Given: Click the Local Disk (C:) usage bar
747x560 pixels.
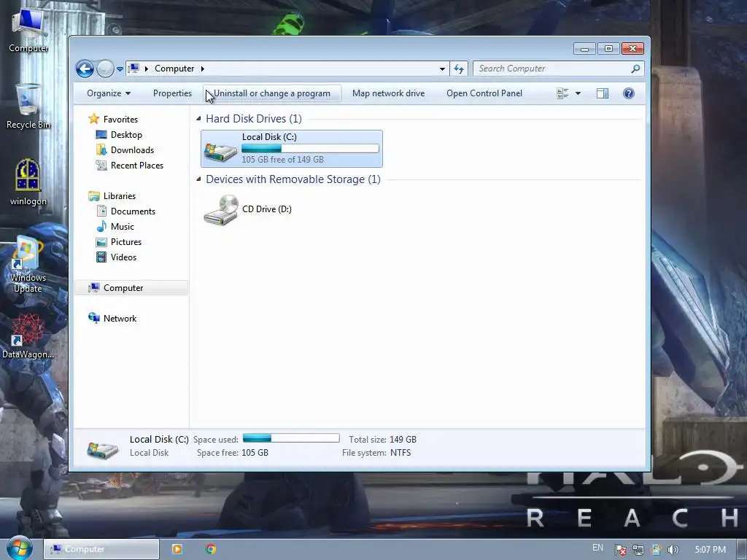Looking at the screenshot, I should coord(310,149).
